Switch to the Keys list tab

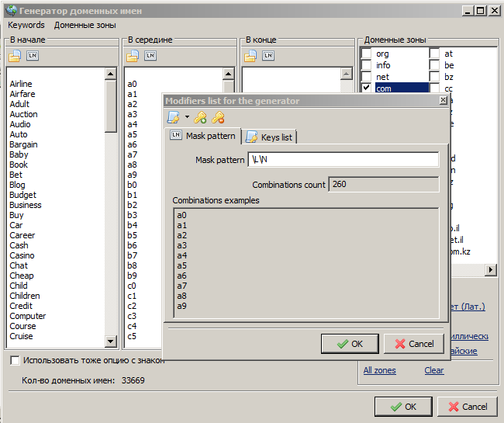pos(270,137)
